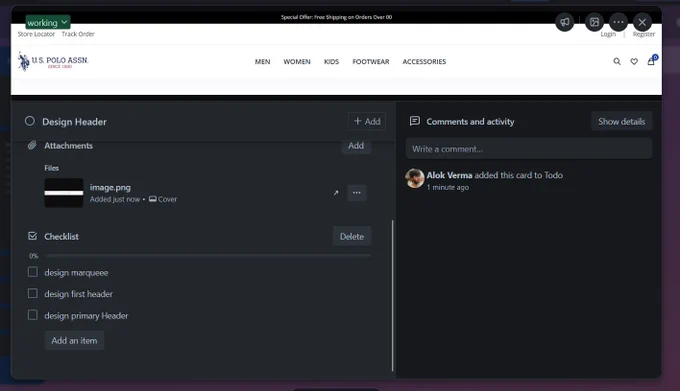This screenshot has width=680, height=391.
Task: Click Add an item button
Action: [74, 341]
